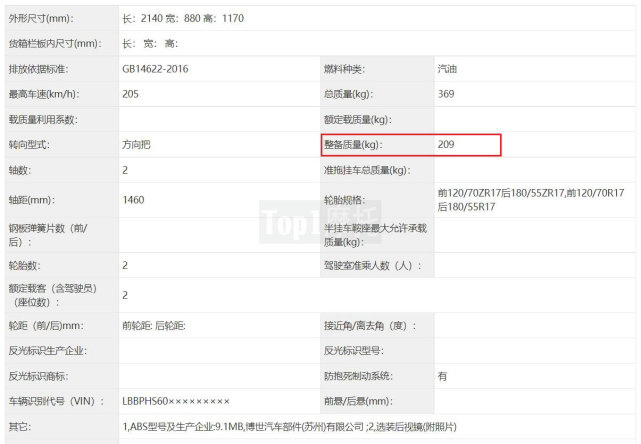Select the 方向把 steering type value
Screen dimensions: 641x444
coord(137,144)
